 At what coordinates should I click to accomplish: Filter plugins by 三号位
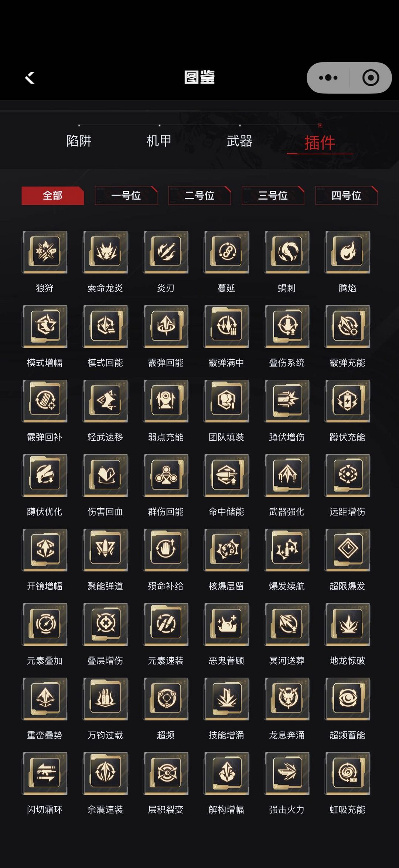pyautogui.click(x=273, y=196)
